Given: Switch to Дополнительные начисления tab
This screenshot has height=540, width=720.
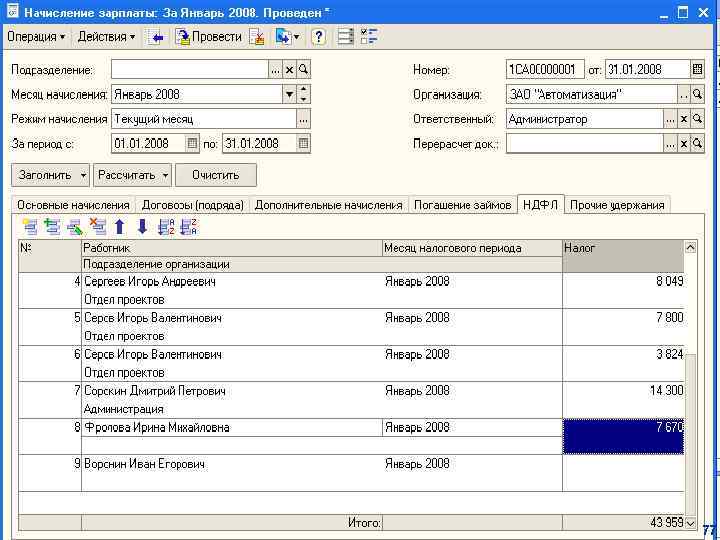Looking at the screenshot, I should [328, 205].
